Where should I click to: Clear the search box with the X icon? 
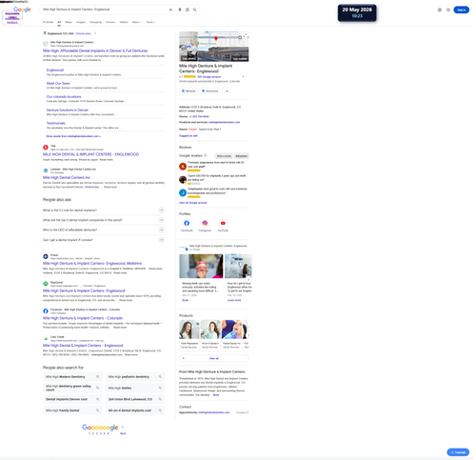pyautogui.click(x=170, y=10)
